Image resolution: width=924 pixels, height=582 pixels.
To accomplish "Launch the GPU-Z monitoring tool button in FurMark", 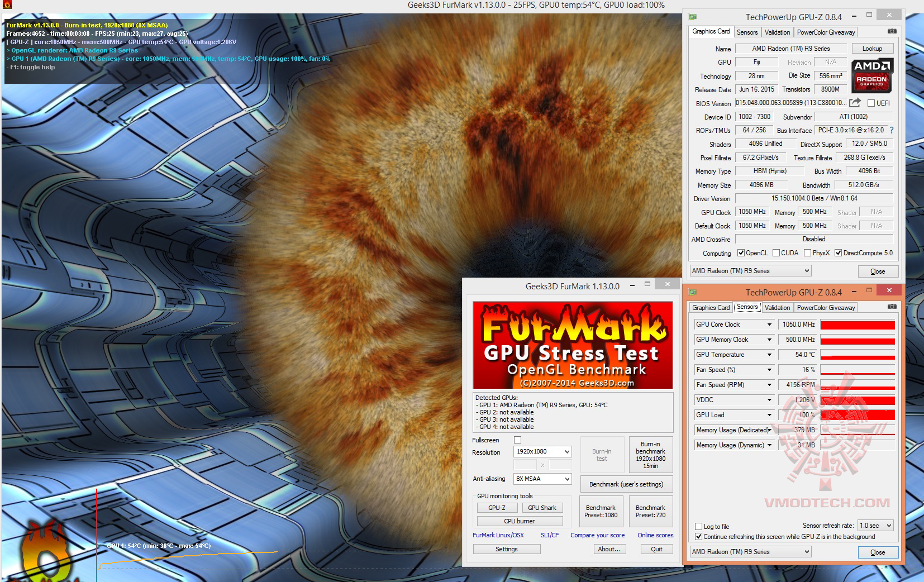I will tap(497, 508).
